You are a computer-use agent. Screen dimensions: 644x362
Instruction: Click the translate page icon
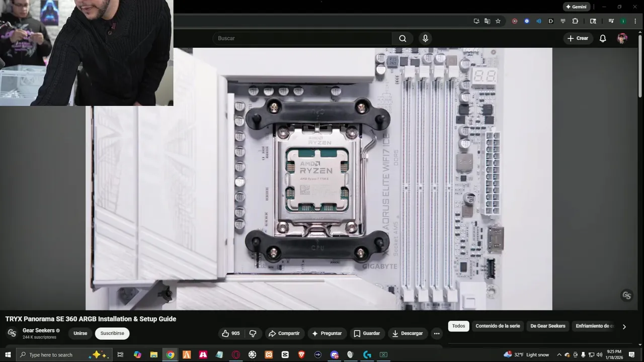pyautogui.click(x=487, y=21)
